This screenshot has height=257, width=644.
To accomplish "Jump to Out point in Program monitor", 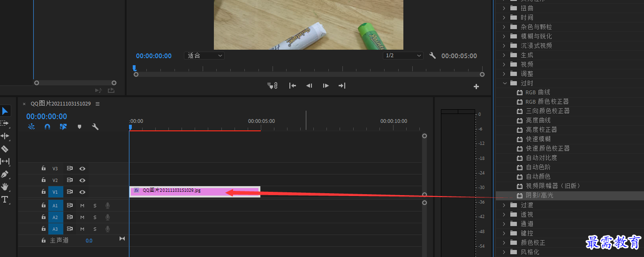I will pyautogui.click(x=342, y=85).
